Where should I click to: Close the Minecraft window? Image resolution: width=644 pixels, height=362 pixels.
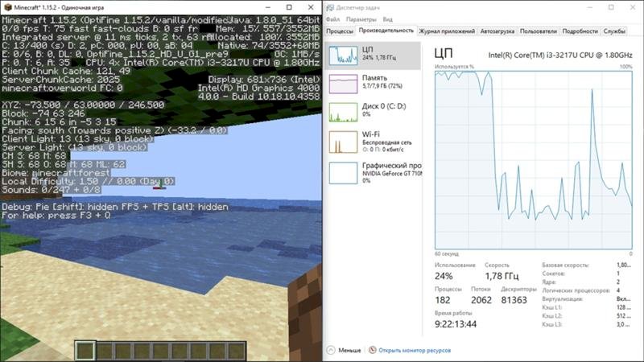(311, 7)
